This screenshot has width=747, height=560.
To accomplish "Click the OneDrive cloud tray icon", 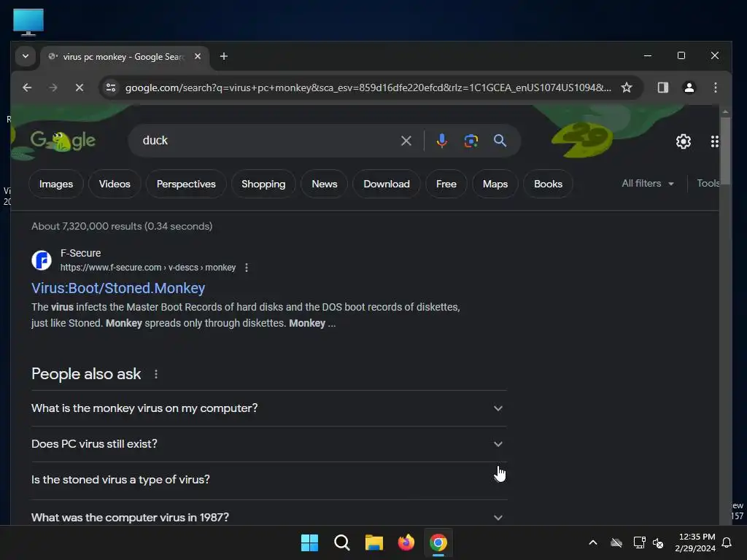I will click(616, 542).
